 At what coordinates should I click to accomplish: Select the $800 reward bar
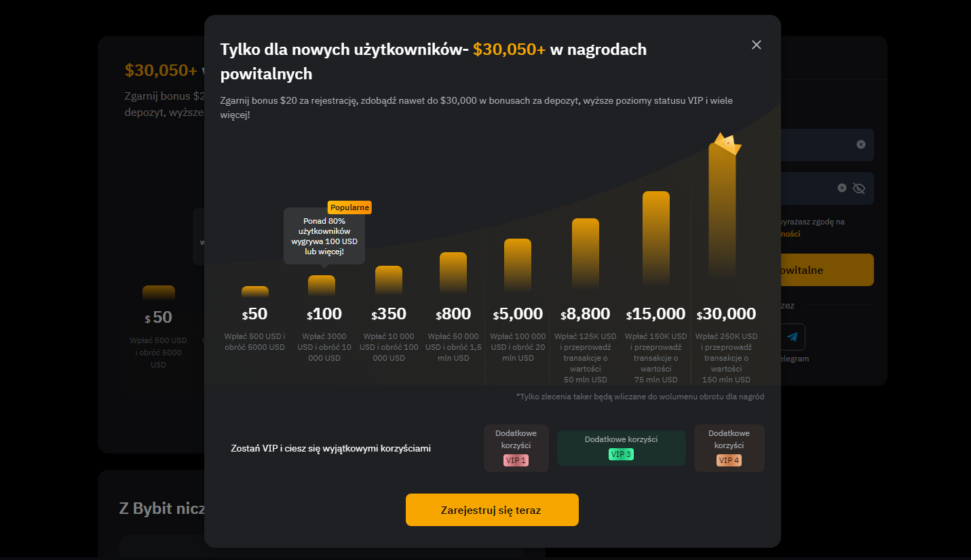point(453,273)
